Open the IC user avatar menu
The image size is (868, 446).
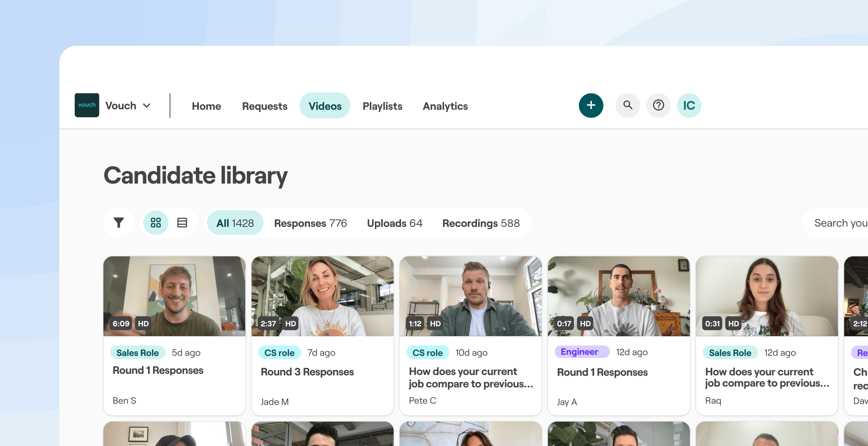[x=689, y=105]
